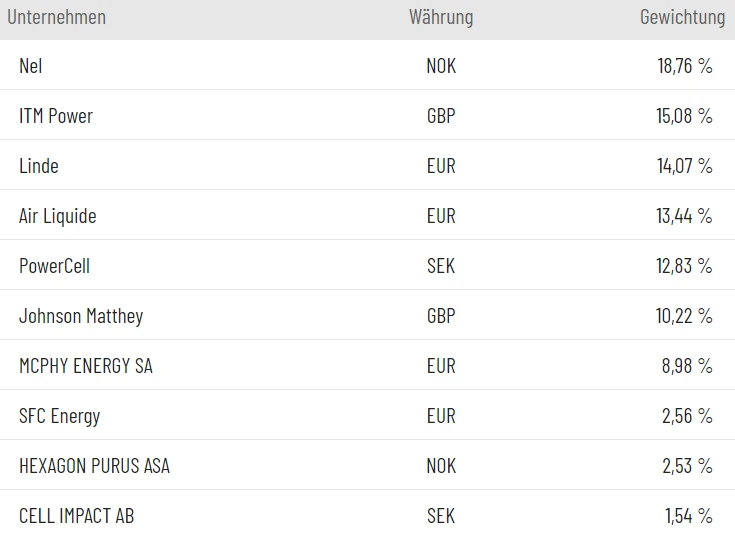Click on the Linde company name

[39, 166]
